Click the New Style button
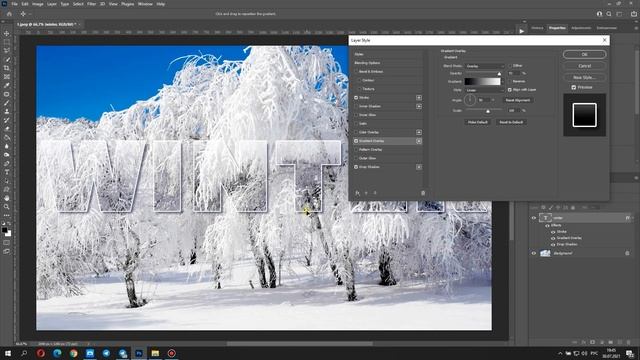 click(584, 77)
